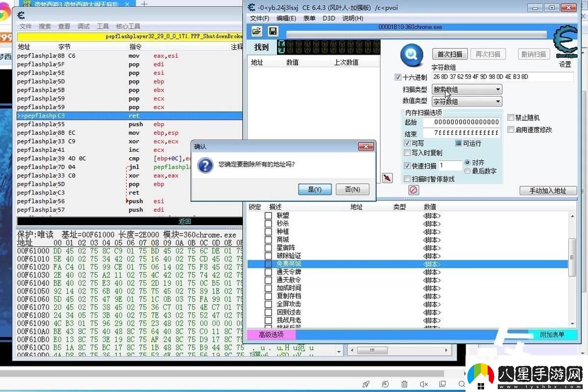
Task: Click the circular speed-up icon in browser status bar
Action: tap(385, 384)
